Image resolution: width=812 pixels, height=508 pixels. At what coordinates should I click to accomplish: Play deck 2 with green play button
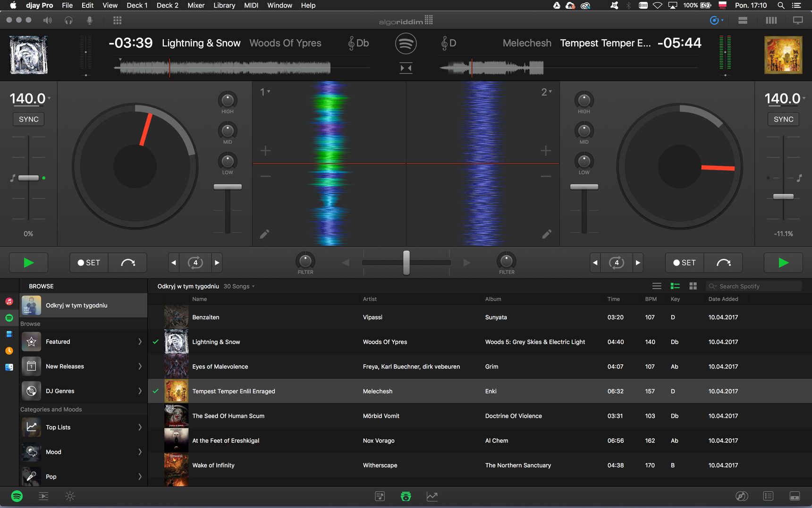click(x=783, y=263)
